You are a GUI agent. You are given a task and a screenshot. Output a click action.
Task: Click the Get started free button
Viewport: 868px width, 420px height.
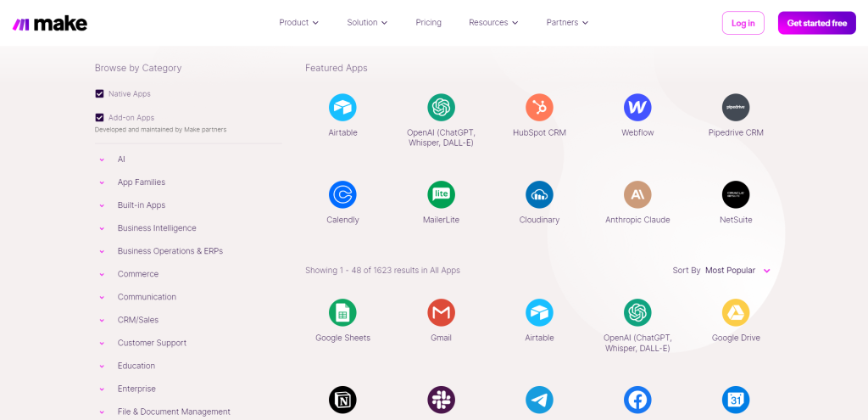816,23
